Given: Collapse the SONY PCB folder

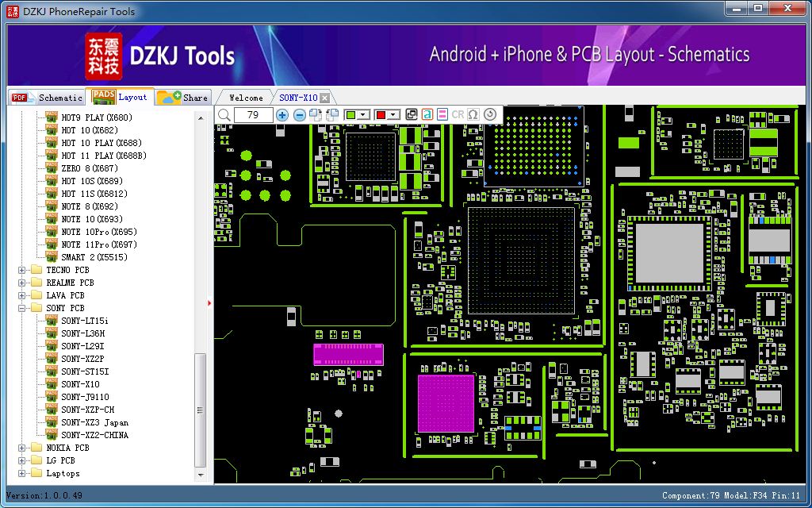Looking at the screenshot, I should pyautogui.click(x=21, y=309).
